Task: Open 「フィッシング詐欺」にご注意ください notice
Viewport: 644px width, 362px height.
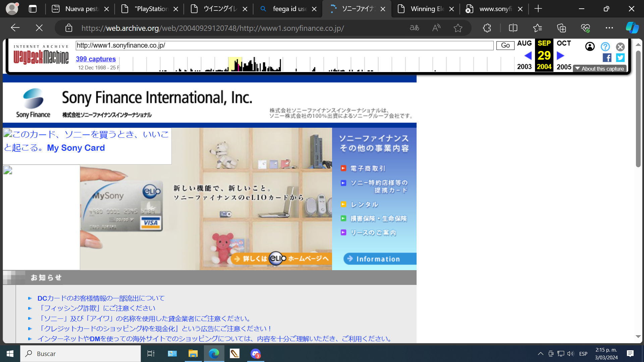Action: click(96, 308)
